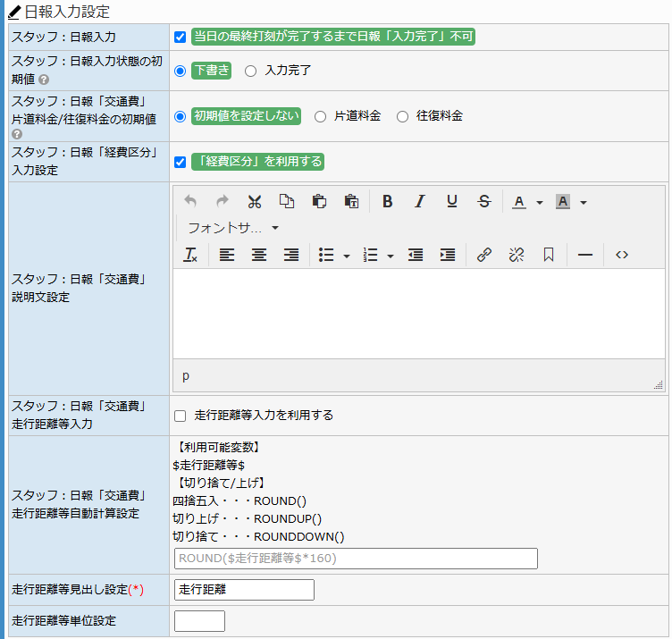Screen dimensions: 672x639
Task: Expand the bullet list style dropdown
Action: click(x=347, y=256)
